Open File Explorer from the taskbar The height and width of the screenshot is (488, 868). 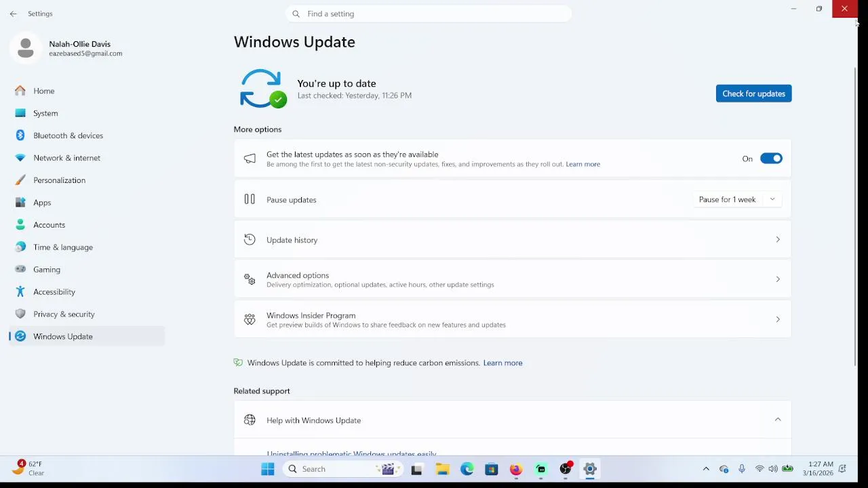pos(442,469)
